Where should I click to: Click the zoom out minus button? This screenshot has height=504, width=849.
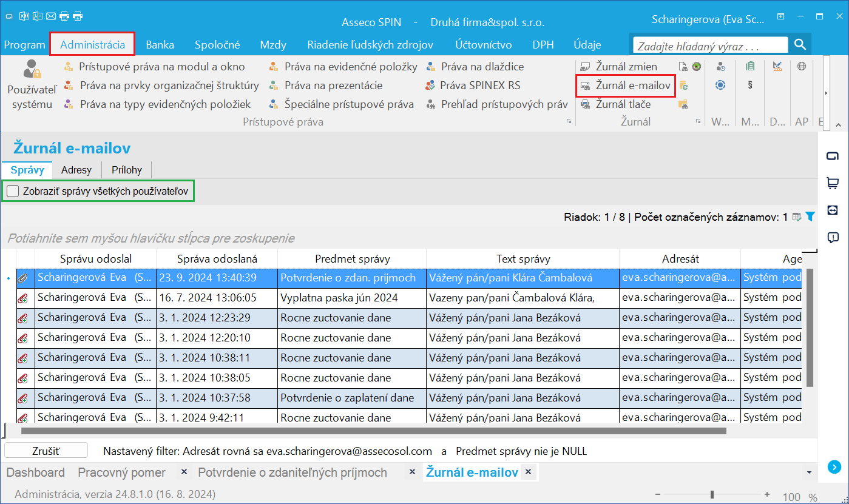(658, 494)
